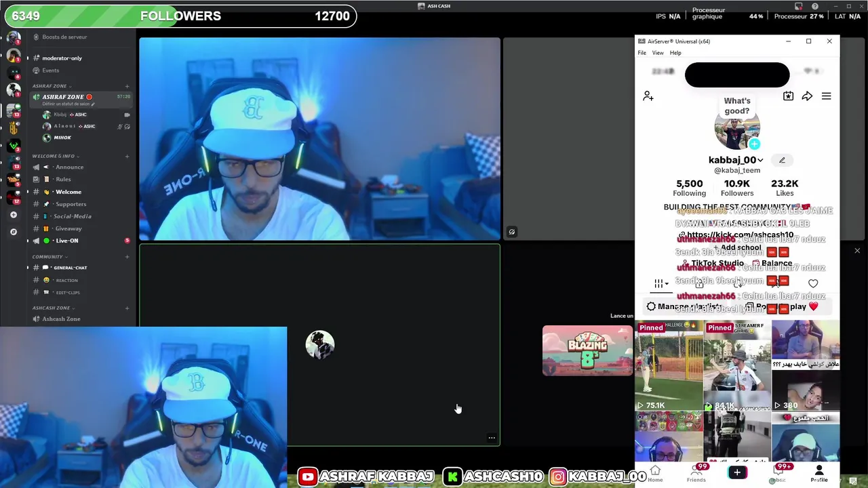Image resolution: width=868 pixels, height=488 pixels.
Task: Open TikTok Studio
Action: click(x=713, y=264)
